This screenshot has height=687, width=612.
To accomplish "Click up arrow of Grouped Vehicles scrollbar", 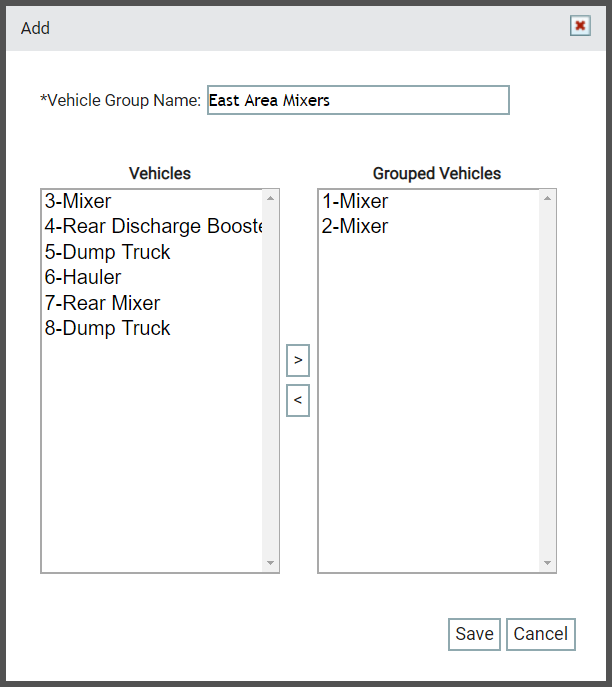I will [547, 198].
